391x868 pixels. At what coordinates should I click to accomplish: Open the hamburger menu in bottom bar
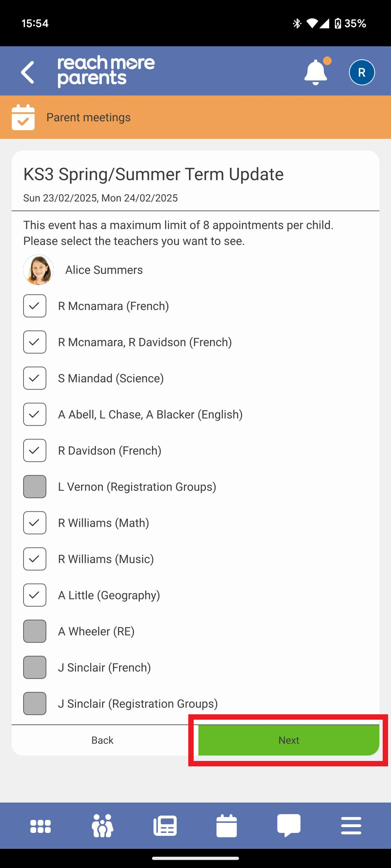tap(351, 826)
